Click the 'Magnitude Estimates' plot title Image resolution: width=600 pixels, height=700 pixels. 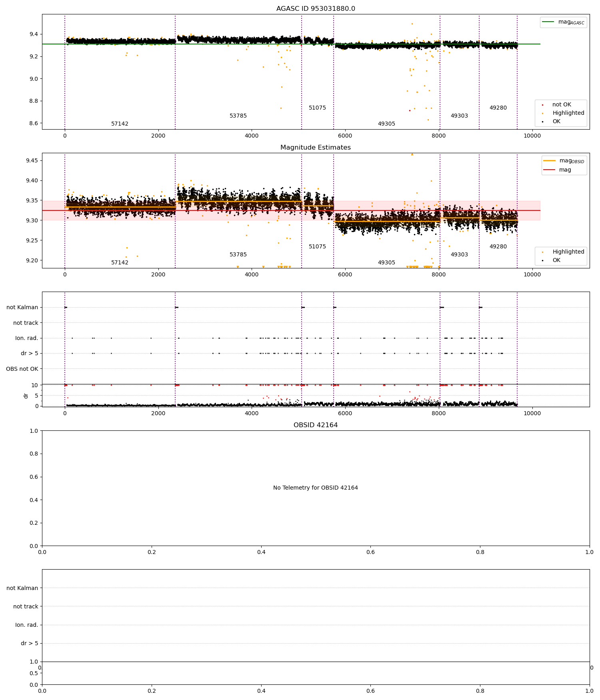coord(316,148)
